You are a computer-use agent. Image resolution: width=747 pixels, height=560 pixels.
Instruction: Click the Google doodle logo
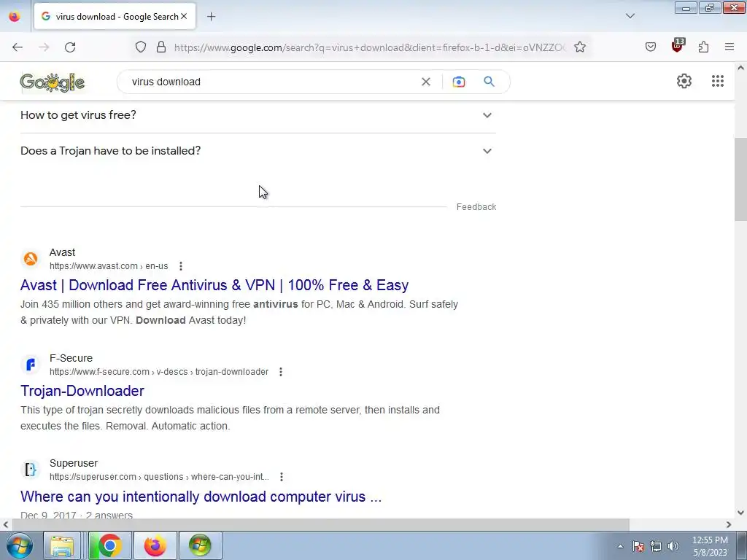53,82
